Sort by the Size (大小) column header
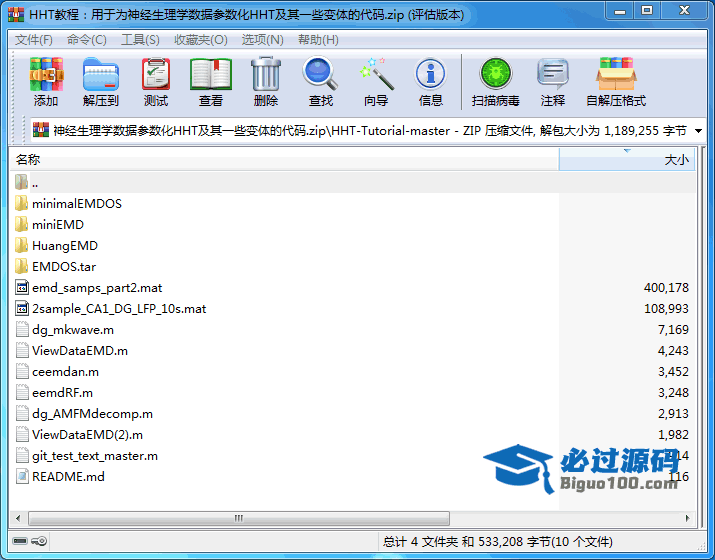Screen dimensions: 715x560 click(627, 159)
